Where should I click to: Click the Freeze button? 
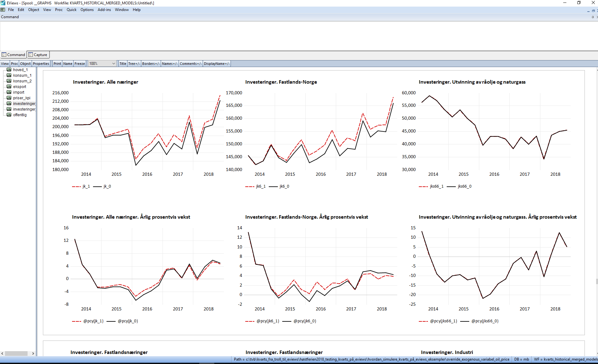[80, 64]
